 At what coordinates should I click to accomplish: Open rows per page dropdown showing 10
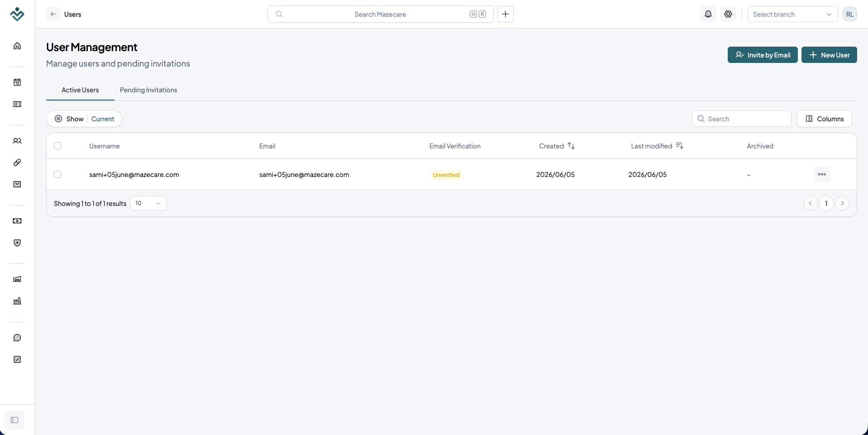click(x=148, y=203)
